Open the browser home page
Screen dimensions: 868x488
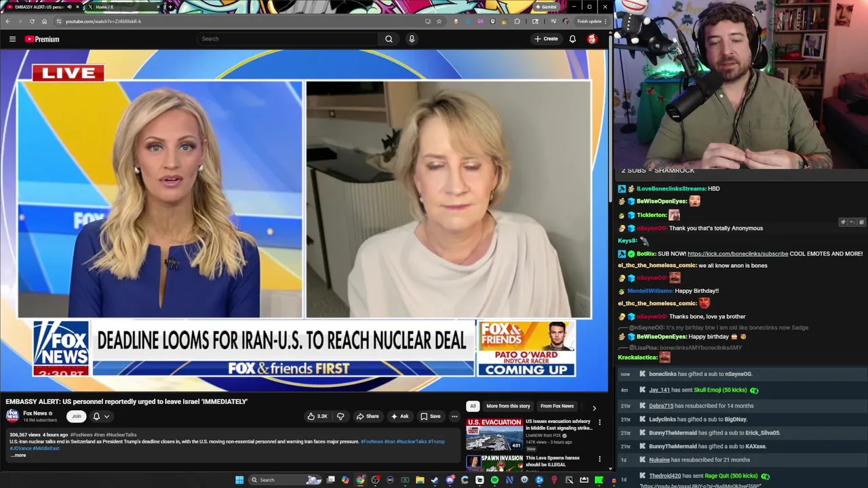point(44,21)
